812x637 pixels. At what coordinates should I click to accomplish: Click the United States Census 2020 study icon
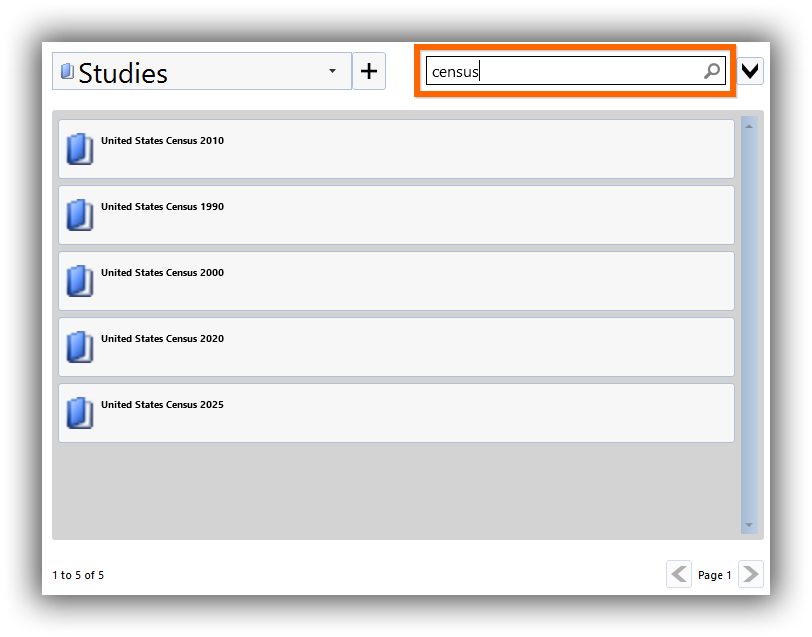[80, 347]
